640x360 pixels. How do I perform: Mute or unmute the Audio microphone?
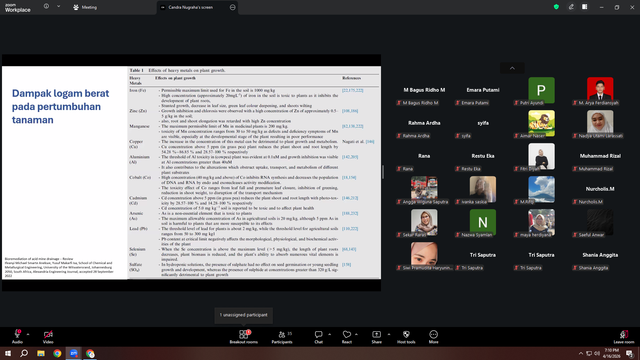tap(17, 336)
